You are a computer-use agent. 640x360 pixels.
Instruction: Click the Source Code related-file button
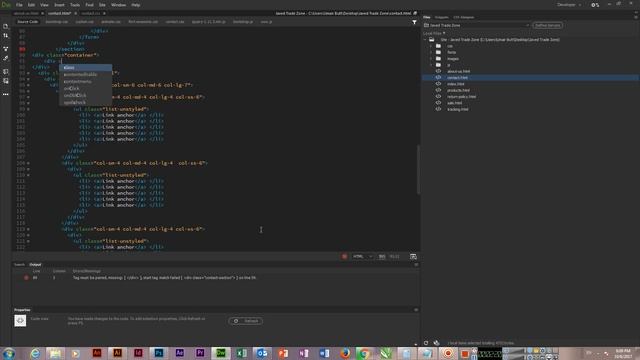pyautogui.click(x=27, y=22)
